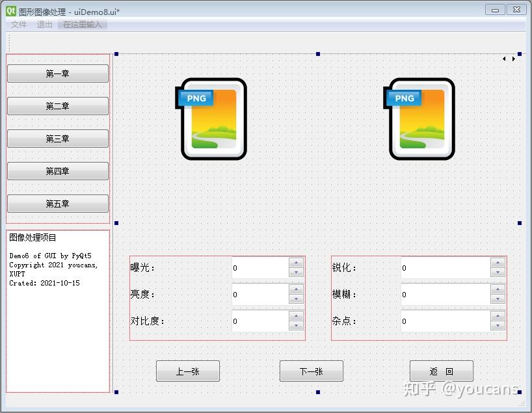Screen dimensions: 532x413
Task: Click the 上一张 button
Action: coord(187,371)
